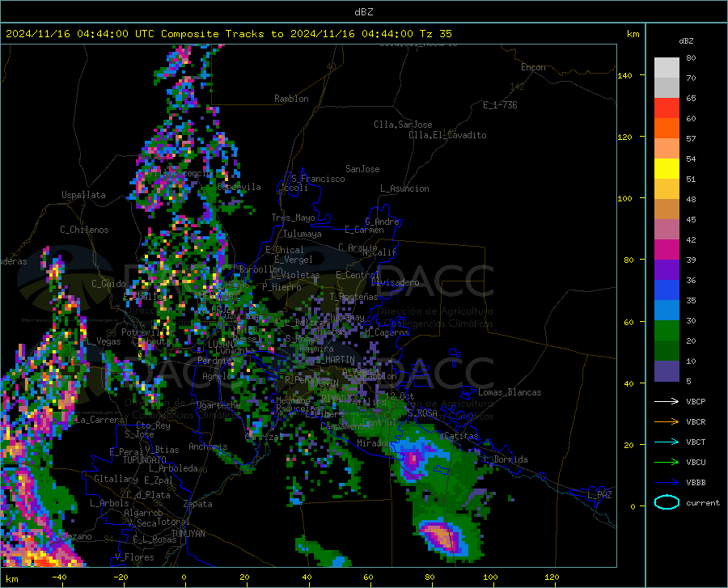
Task: Click the '140' y-axis tick label
Action: coord(624,75)
